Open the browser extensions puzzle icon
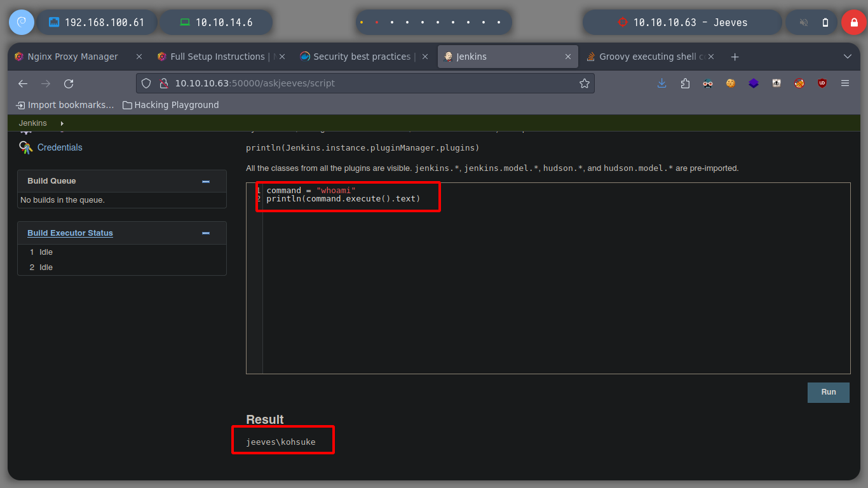The width and height of the screenshot is (868, 488). pos(684,83)
